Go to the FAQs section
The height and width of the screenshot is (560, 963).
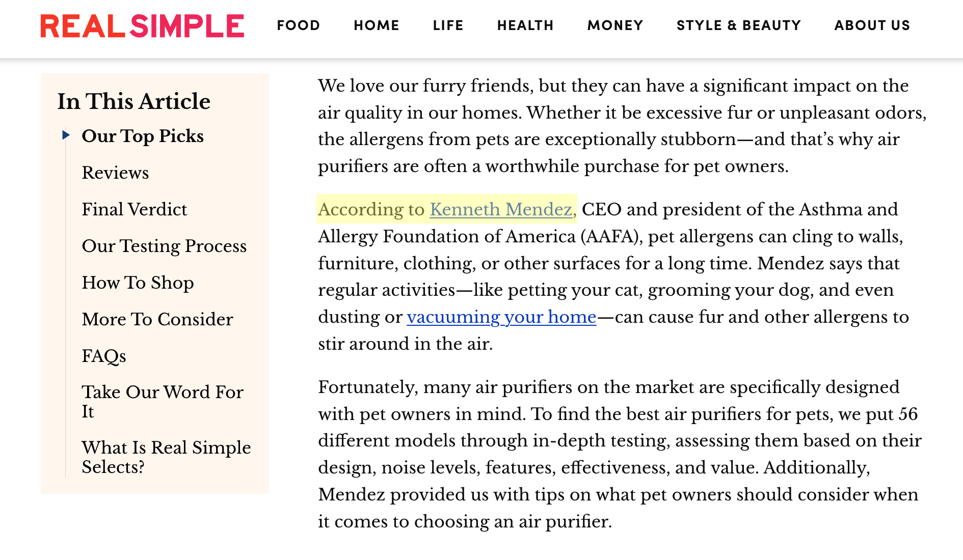104,356
